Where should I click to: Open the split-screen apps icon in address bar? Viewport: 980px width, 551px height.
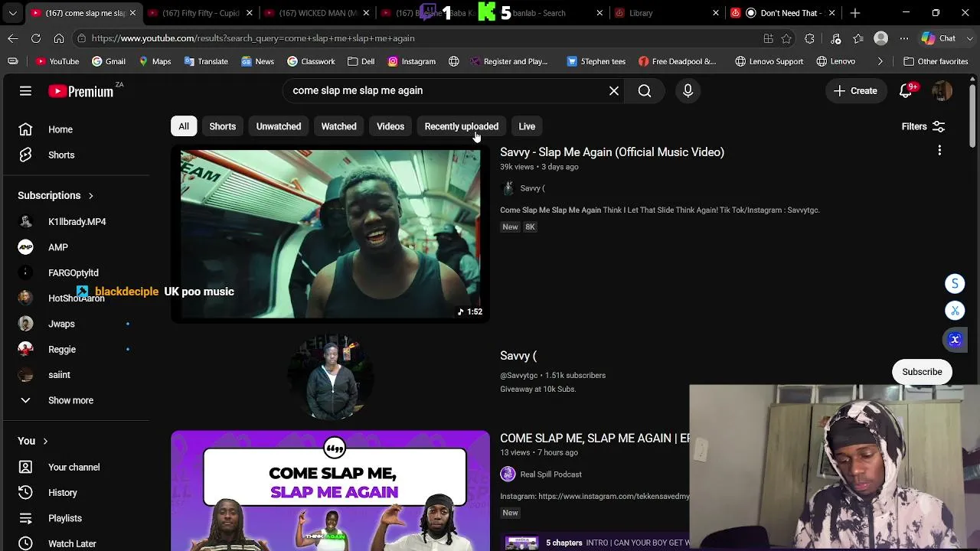click(x=769, y=38)
